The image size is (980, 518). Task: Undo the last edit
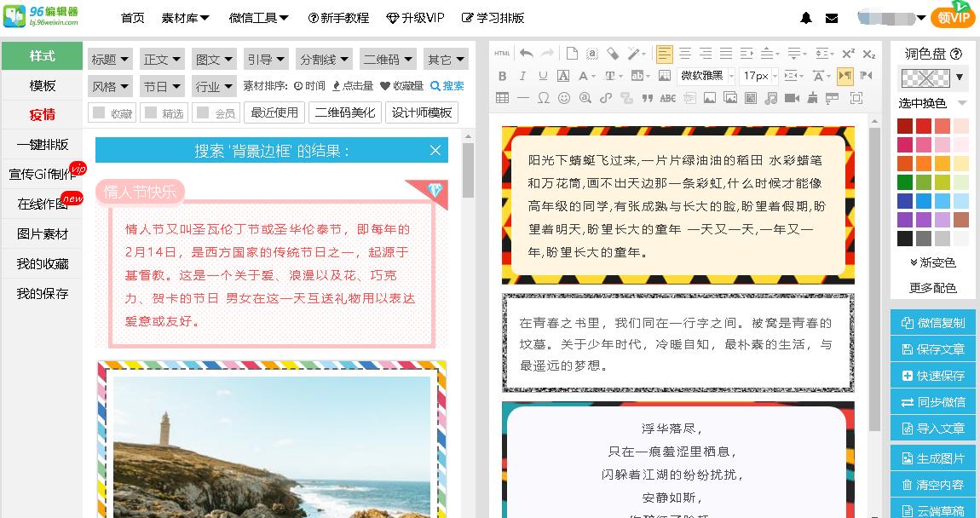(x=527, y=52)
